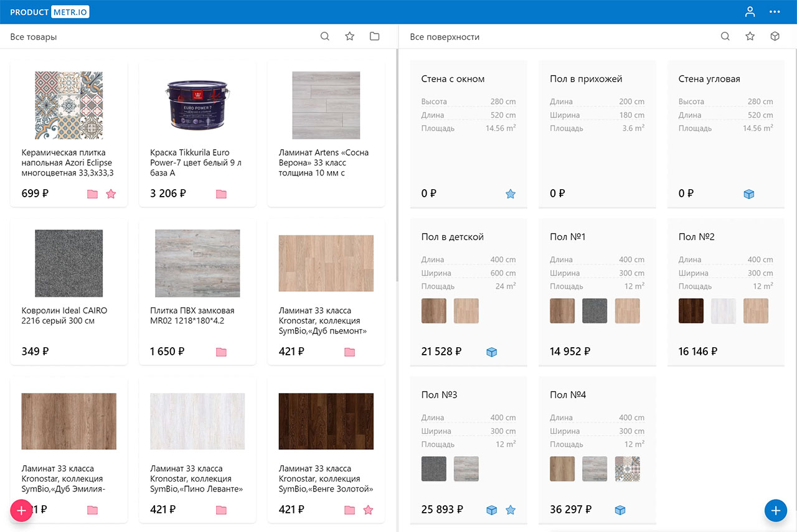The width and height of the screenshot is (797, 532).
Task: Open three-dots more menu in header
Action: pos(775,12)
